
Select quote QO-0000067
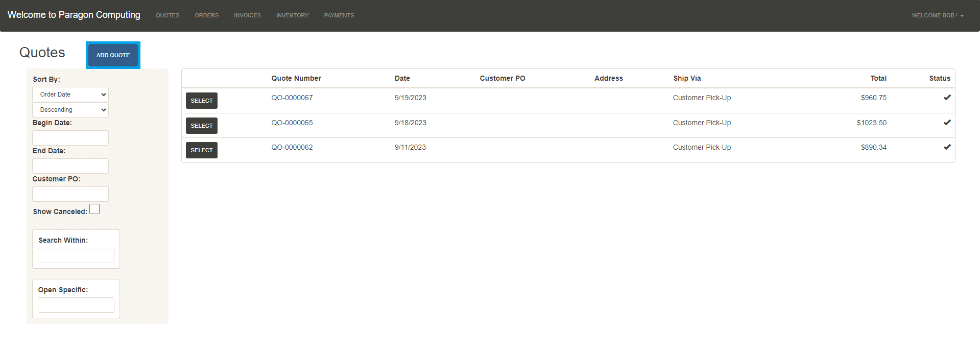click(202, 101)
